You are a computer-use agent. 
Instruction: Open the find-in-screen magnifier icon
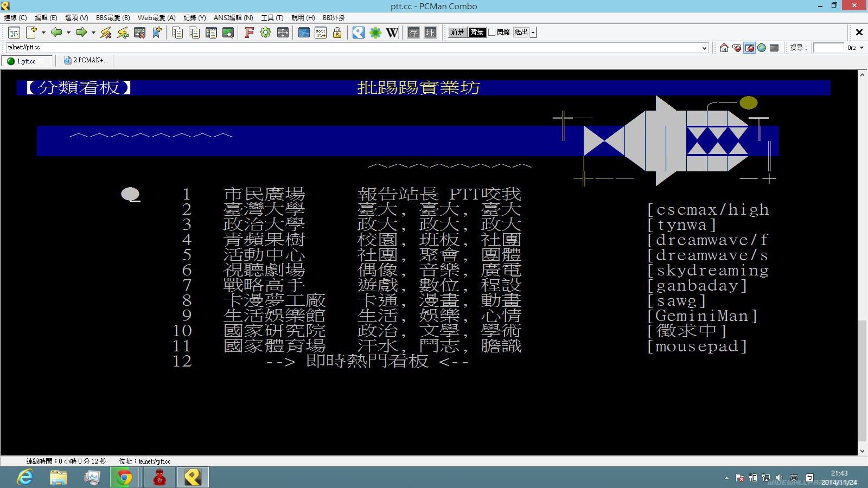coord(228,33)
